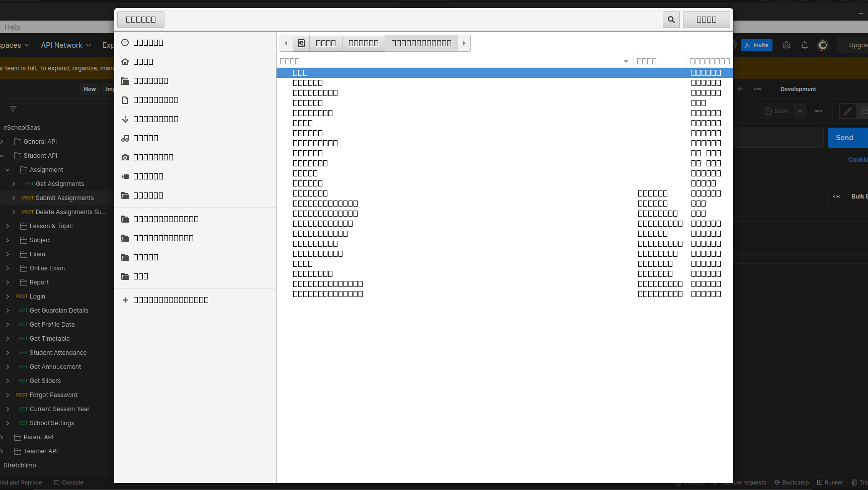The height and width of the screenshot is (490, 868).
Task: Open Postman notifications via the bell icon
Action: coord(805,45)
